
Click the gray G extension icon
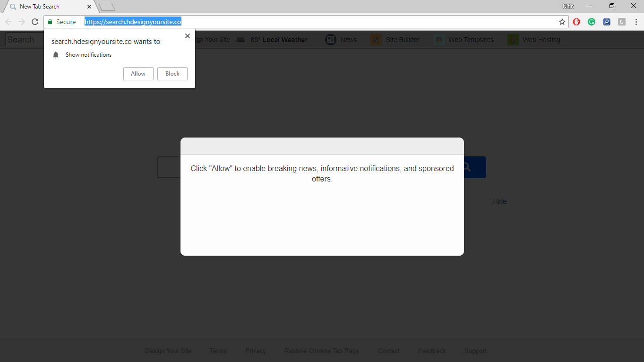tap(621, 22)
